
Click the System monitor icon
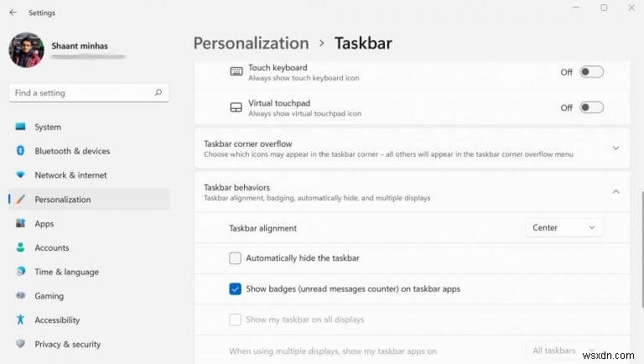pyautogui.click(x=20, y=127)
